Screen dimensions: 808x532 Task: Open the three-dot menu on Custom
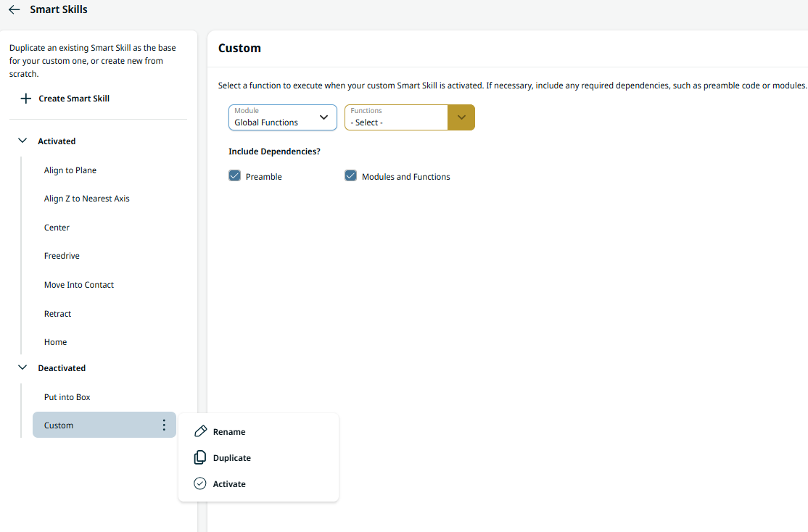point(164,425)
